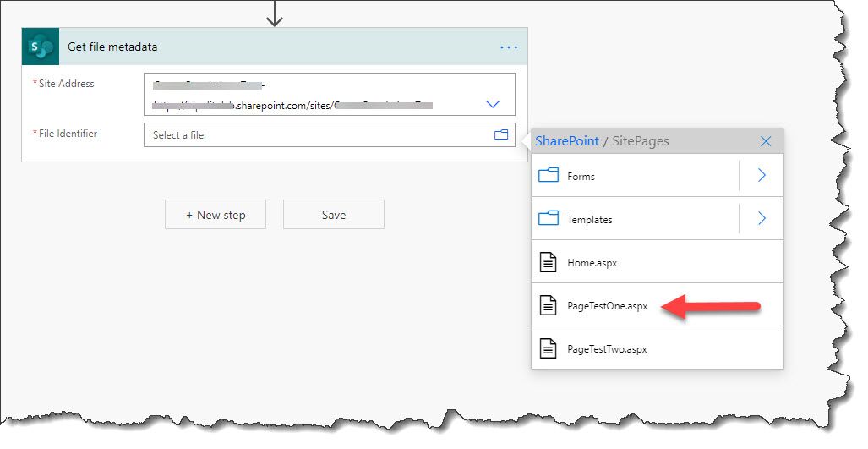Expand the Site Address dropdown chevron
The height and width of the screenshot is (449, 868).
493,104
